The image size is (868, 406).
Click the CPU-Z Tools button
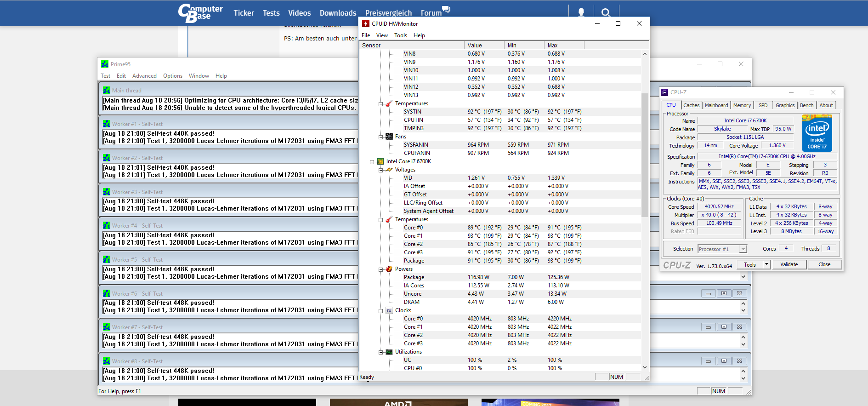pos(750,264)
